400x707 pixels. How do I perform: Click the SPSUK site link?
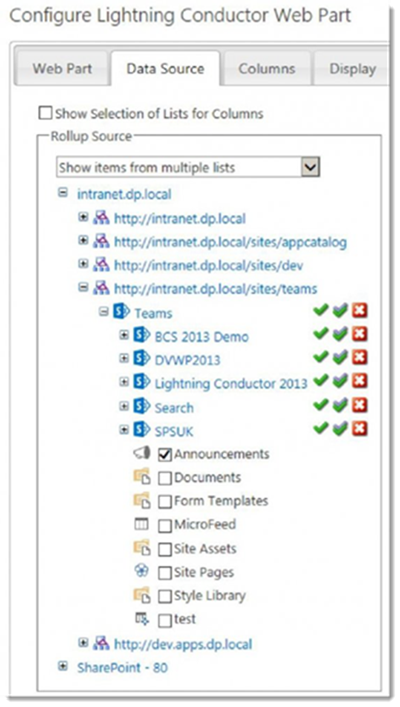[174, 432]
